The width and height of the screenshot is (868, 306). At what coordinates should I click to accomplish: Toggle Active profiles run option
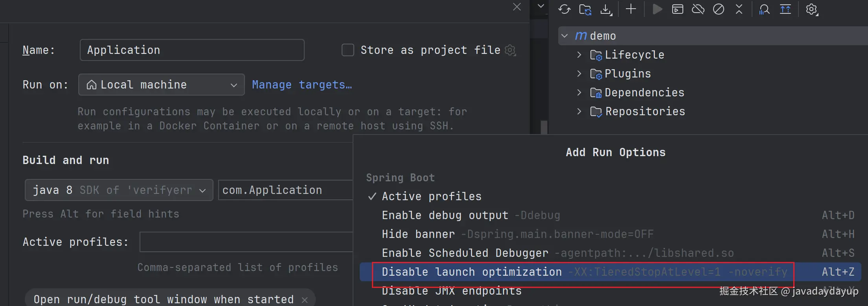click(431, 196)
